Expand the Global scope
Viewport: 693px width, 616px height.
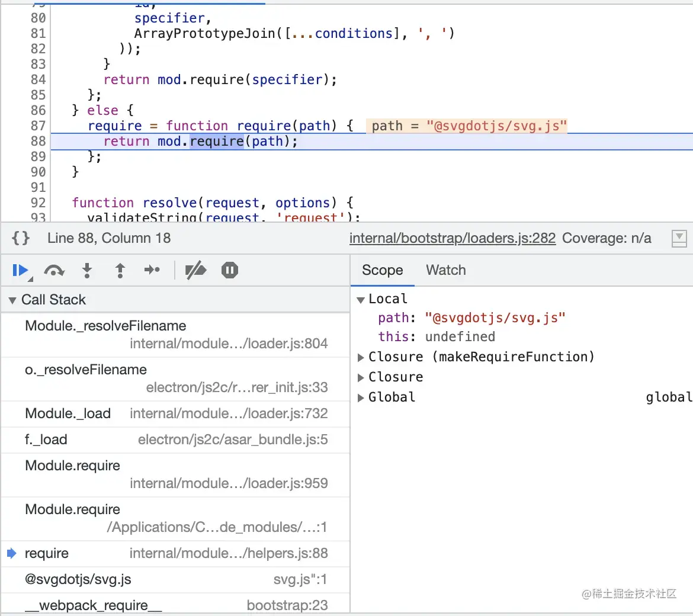click(x=361, y=397)
